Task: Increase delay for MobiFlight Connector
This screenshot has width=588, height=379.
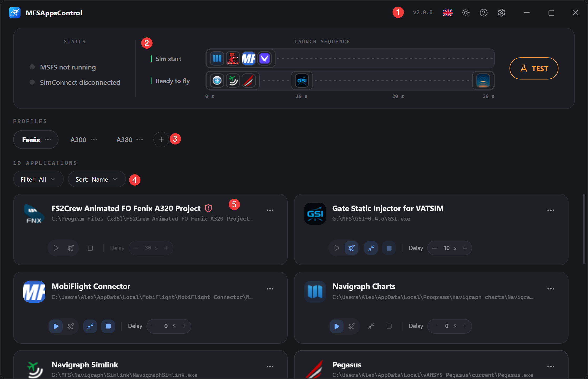Action: pyautogui.click(x=184, y=326)
